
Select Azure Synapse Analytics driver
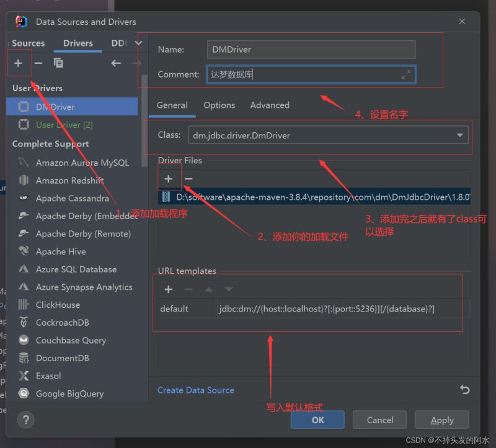coord(72,287)
